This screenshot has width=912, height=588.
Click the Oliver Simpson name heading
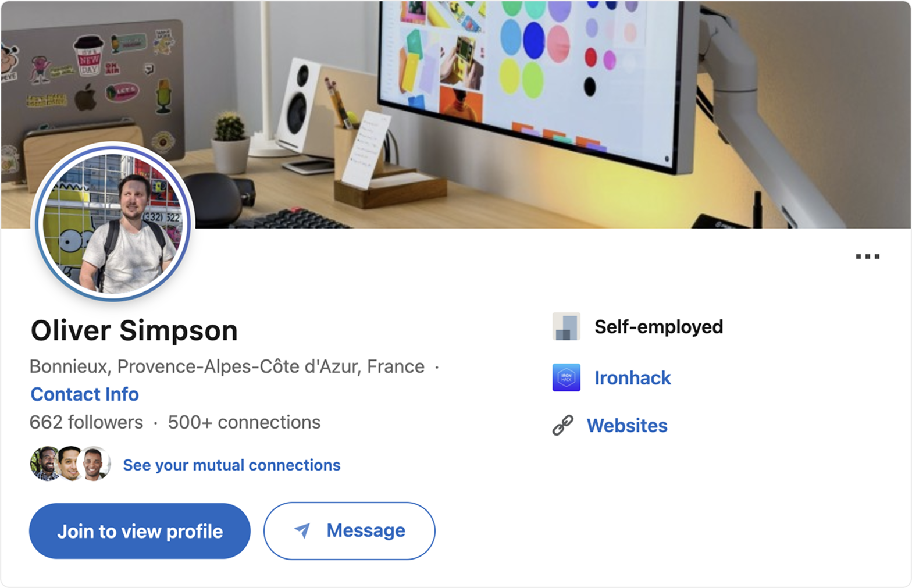(134, 330)
